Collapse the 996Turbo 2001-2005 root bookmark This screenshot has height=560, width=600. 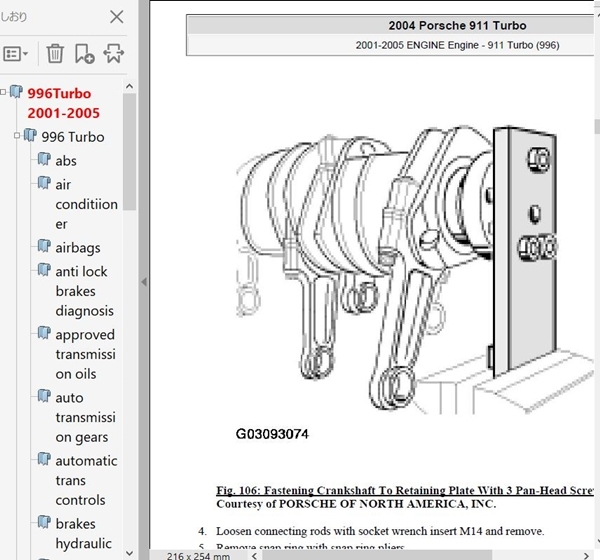[x=3, y=92]
